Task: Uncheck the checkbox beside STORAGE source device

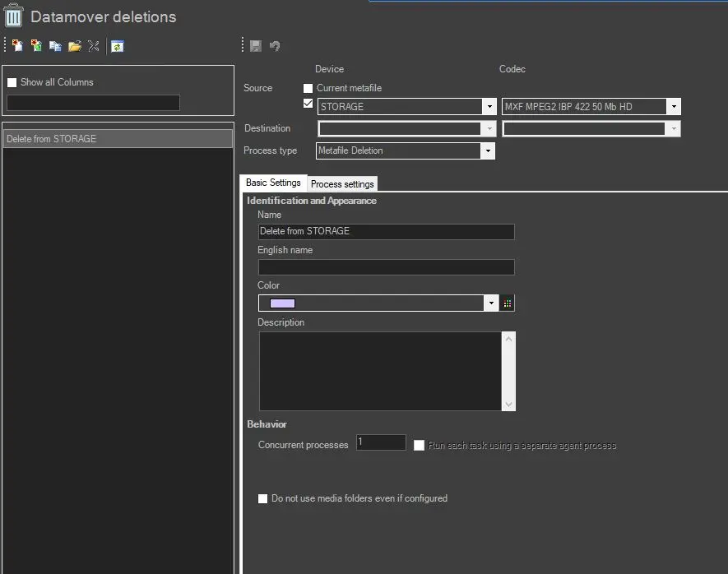Action: tap(308, 104)
